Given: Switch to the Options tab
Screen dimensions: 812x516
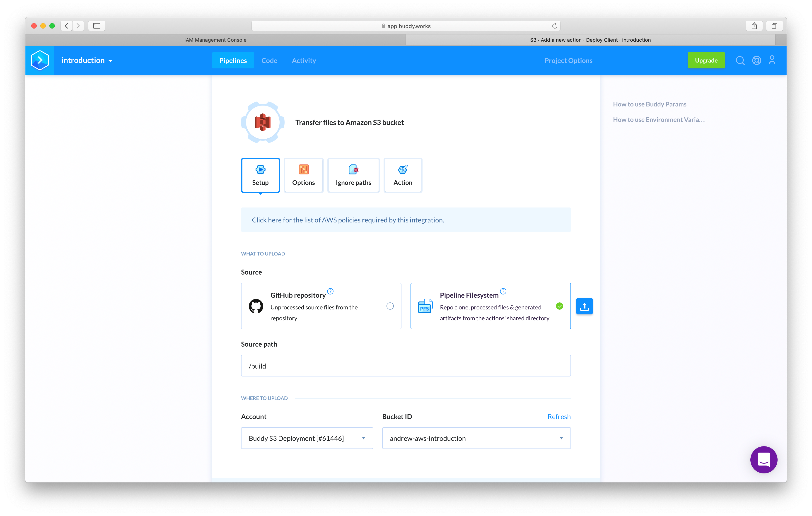Looking at the screenshot, I should 304,175.
